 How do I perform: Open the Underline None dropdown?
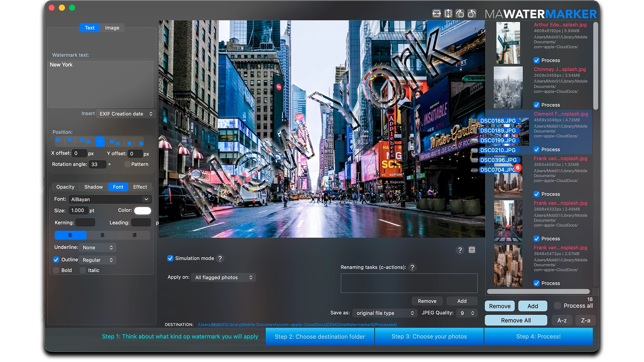97,248
